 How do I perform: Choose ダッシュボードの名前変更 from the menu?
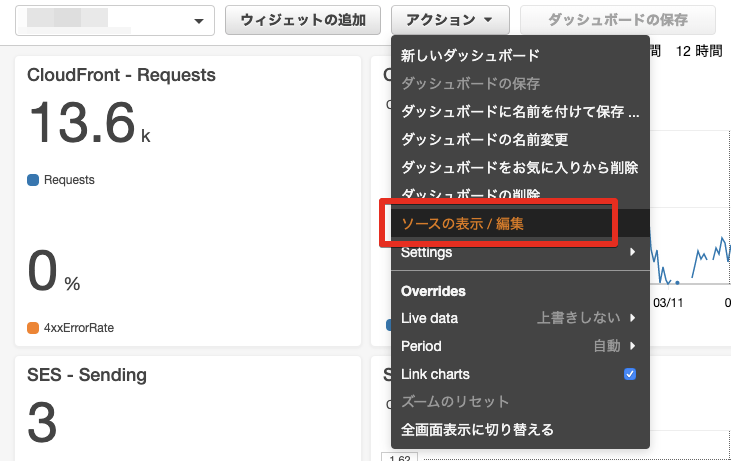(x=520, y=139)
